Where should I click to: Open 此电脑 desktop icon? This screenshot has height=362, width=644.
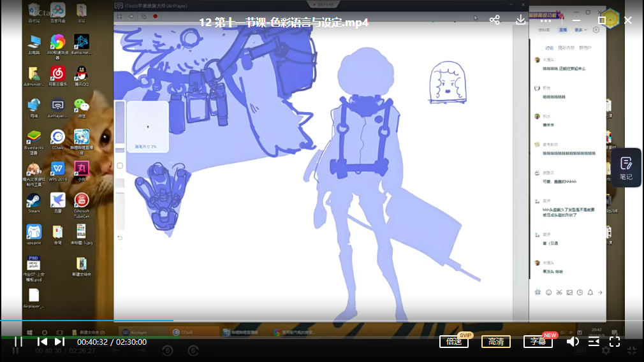pos(34,45)
